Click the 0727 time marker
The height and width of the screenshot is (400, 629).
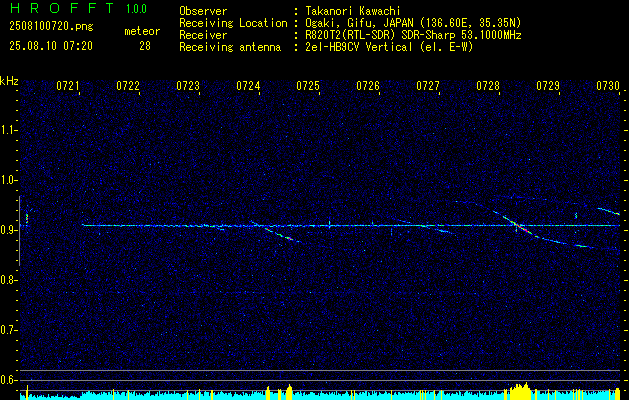428,85
